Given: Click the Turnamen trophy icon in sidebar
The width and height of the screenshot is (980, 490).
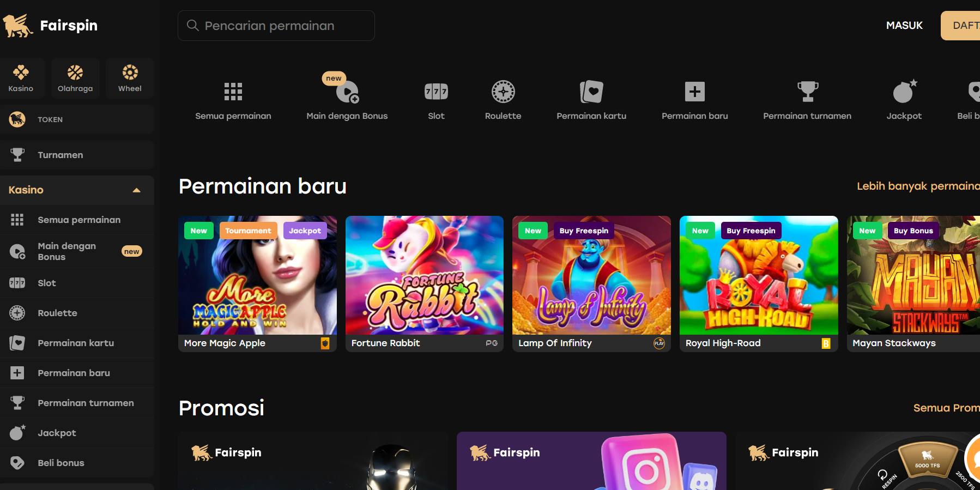Looking at the screenshot, I should click(17, 155).
